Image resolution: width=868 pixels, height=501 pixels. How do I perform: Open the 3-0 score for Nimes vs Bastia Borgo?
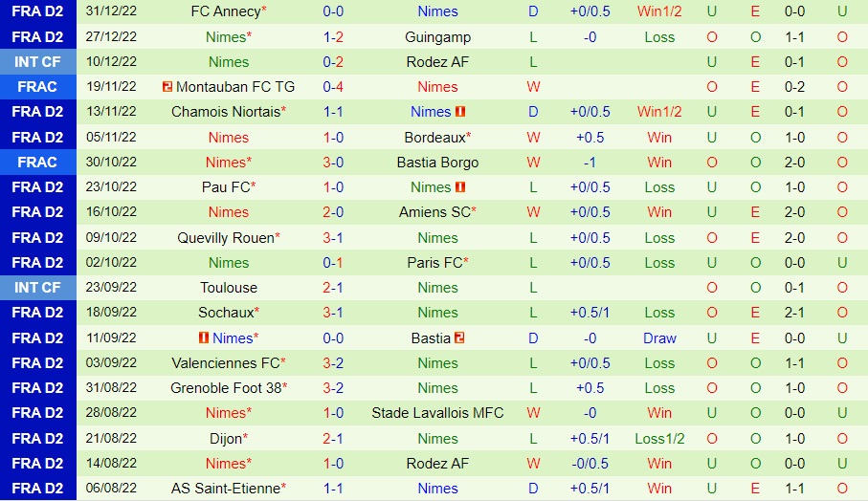pyautogui.click(x=333, y=163)
